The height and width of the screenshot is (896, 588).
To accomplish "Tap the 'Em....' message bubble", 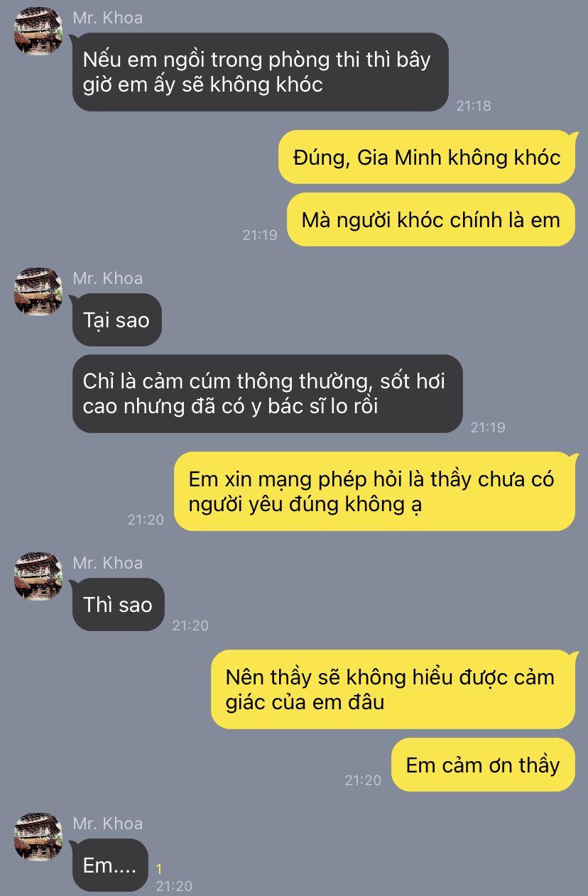I will [110, 865].
